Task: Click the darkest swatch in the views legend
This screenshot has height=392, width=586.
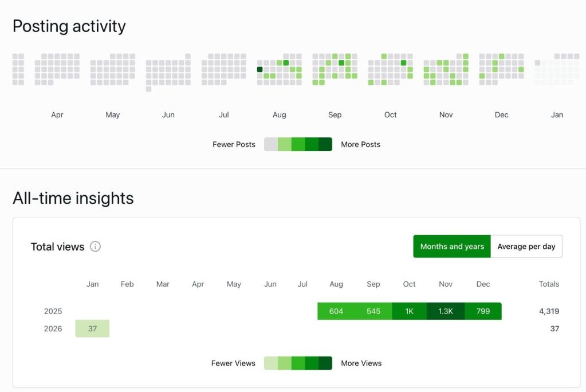Action: pyautogui.click(x=325, y=363)
